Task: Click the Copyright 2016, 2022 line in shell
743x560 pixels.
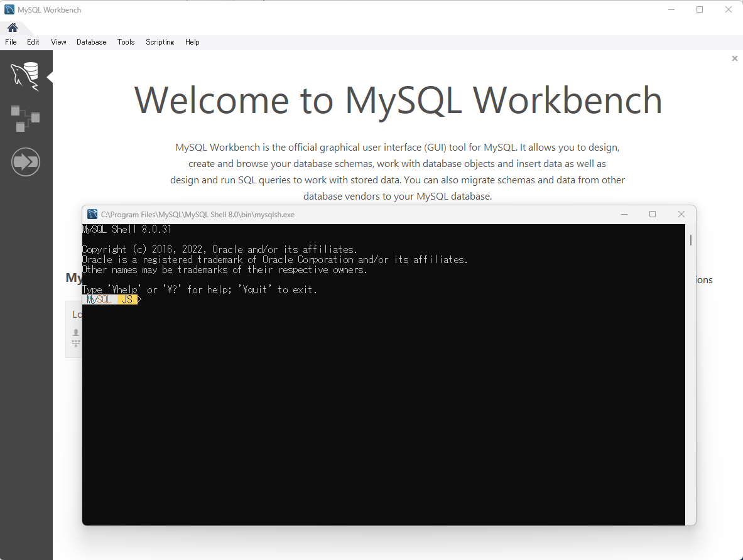Action: 219,249
